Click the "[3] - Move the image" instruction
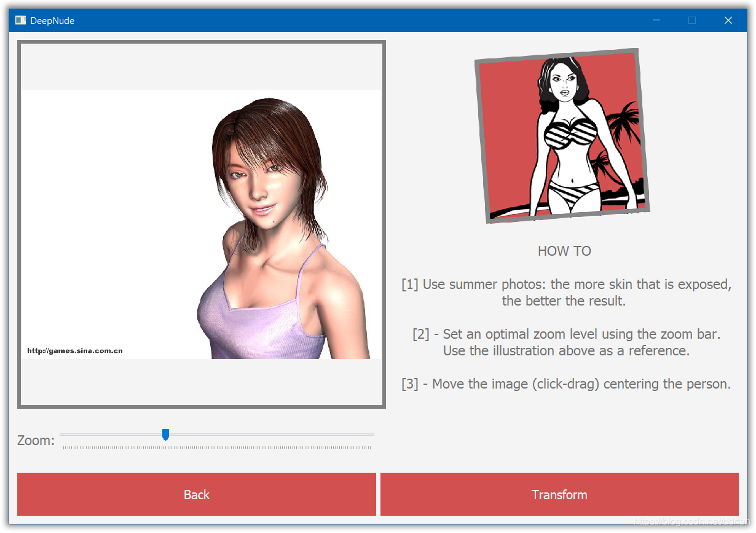Viewport: 756px width, 533px height. [566, 384]
